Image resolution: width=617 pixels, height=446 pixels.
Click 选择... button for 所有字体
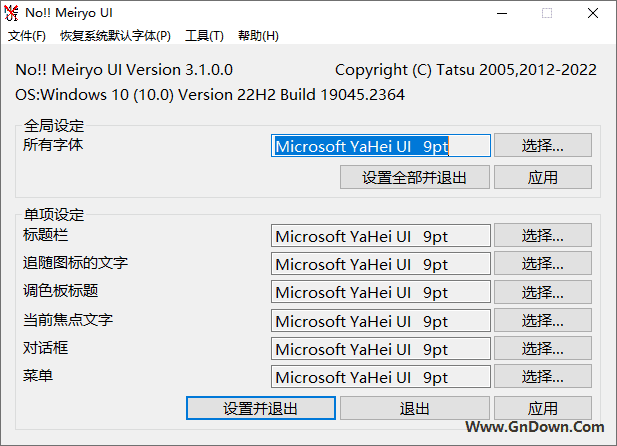543,145
